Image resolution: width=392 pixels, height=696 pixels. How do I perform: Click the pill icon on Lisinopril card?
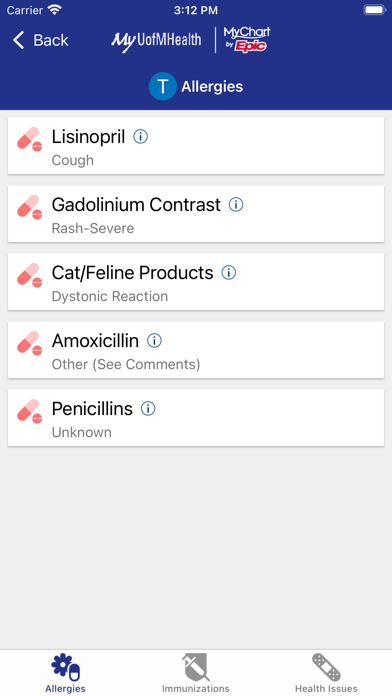(x=30, y=139)
